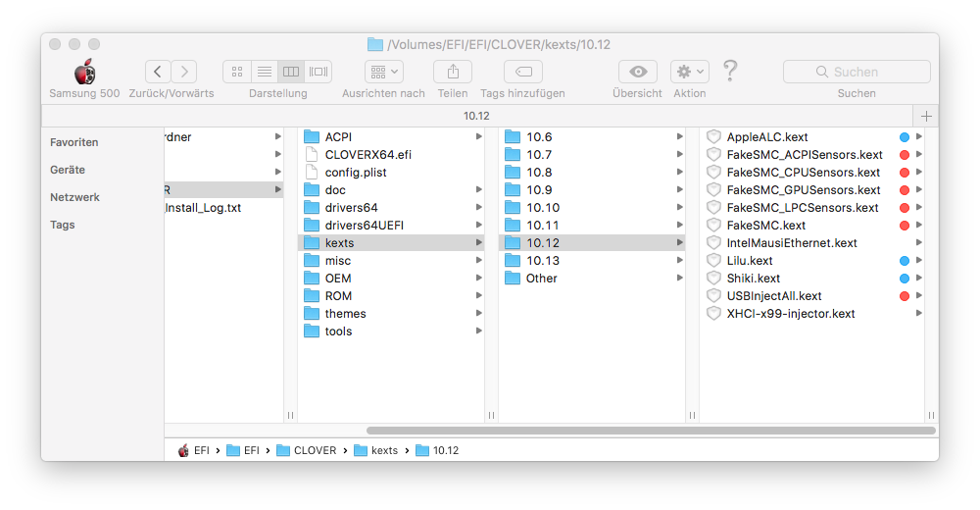Click the question mark help icon
Viewport: 980px width, 510px height.
coord(729,70)
